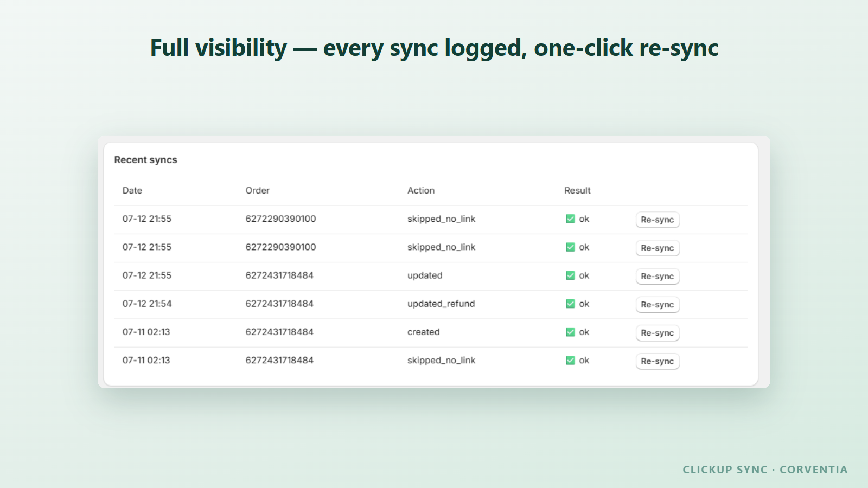The image size is (868, 488).
Task: Re-sync the order with action 'created'
Action: pyautogui.click(x=658, y=333)
